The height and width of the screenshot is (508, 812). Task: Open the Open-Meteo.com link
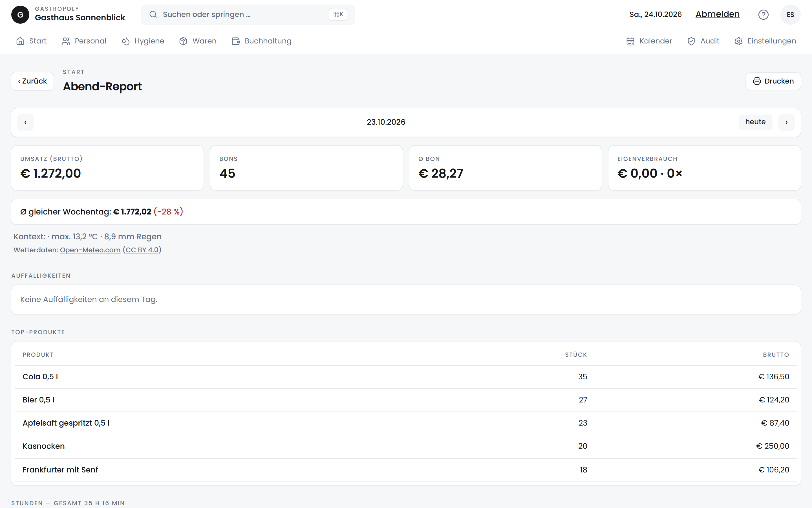coord(90,250)
